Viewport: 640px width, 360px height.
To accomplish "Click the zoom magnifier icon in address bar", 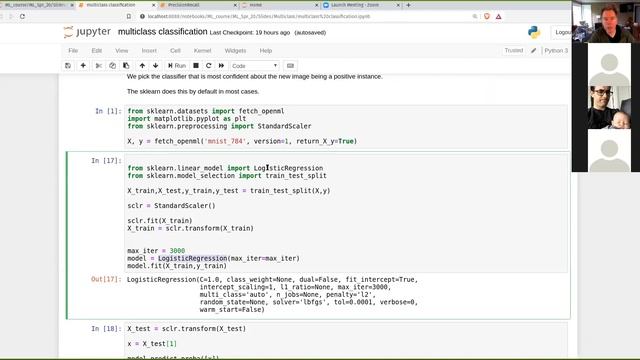I will [475, 16].
